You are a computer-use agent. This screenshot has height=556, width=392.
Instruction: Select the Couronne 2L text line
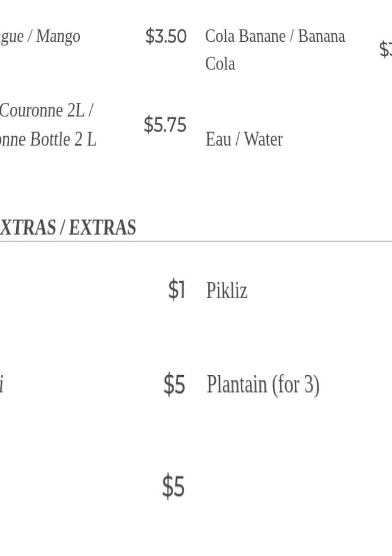tap(46, 110)
